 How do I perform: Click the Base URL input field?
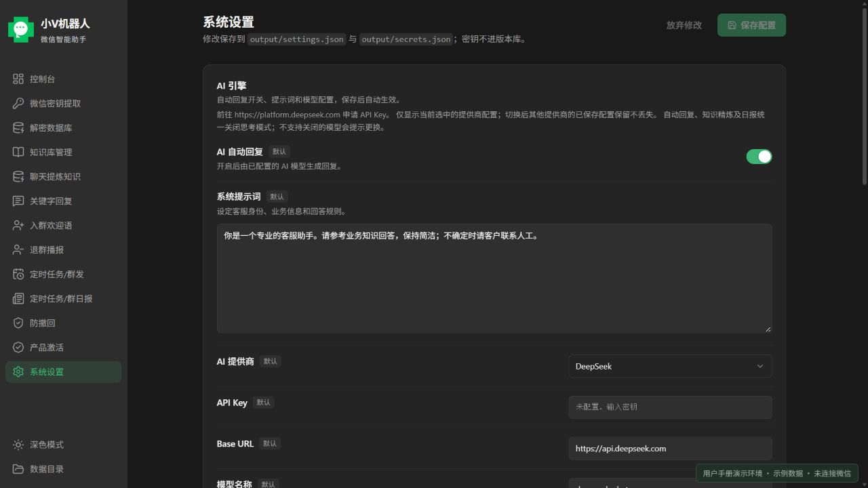tap(670, 449)
